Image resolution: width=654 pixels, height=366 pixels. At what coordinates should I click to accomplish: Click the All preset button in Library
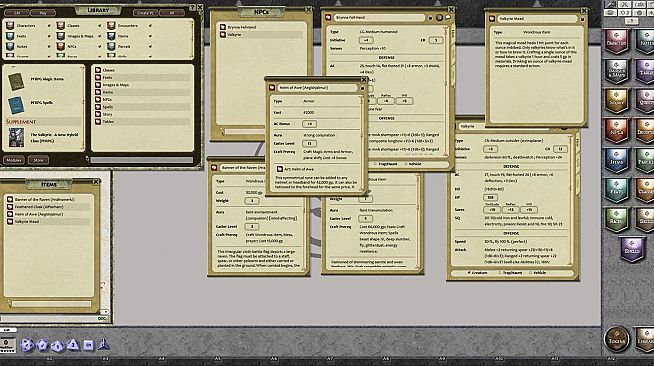click(171, 13)
